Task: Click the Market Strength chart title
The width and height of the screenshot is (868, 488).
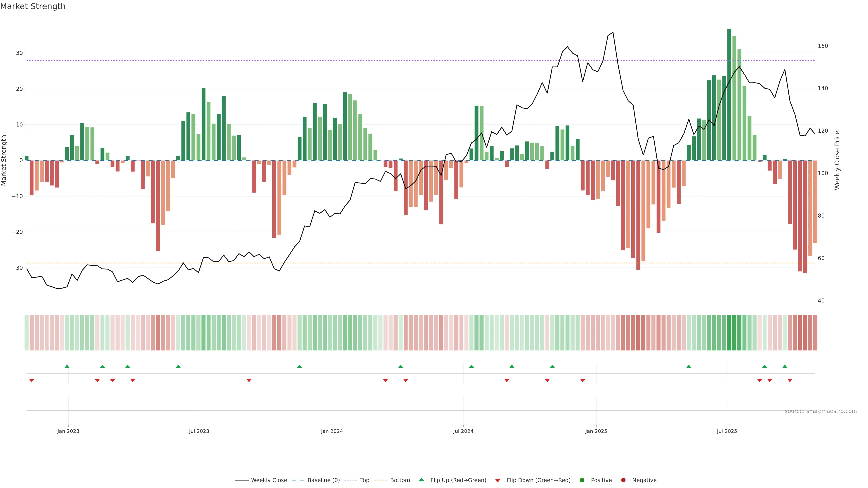Action: [33, 6]
